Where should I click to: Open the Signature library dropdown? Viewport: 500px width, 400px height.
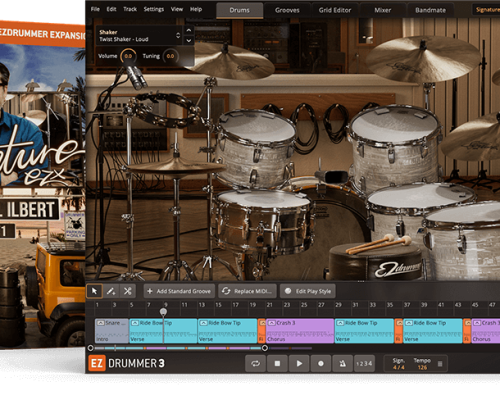coord(486,10)
